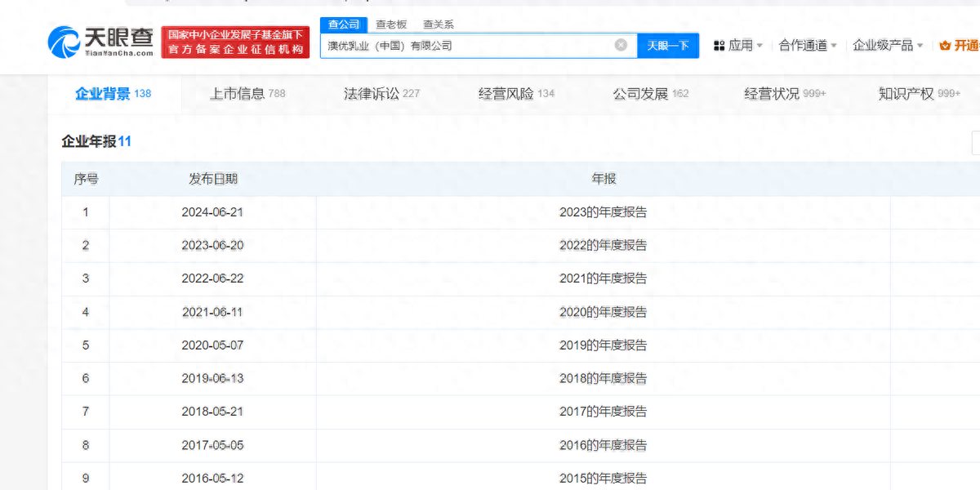The width and height of the screenshot is (980, 490).
Task: Open the 2021的年度报告 entry
Action: (604, 278)
